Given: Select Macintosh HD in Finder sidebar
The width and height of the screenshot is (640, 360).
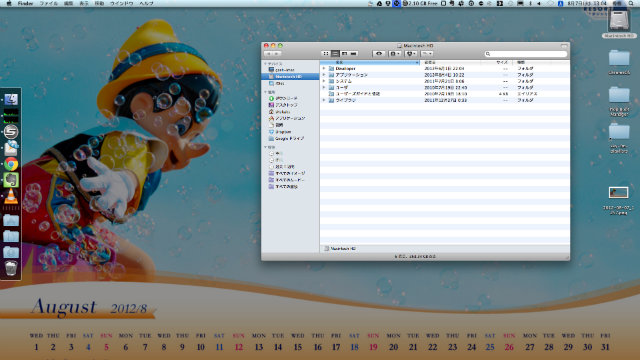Looking at the screenshot, I should [290, 76].
